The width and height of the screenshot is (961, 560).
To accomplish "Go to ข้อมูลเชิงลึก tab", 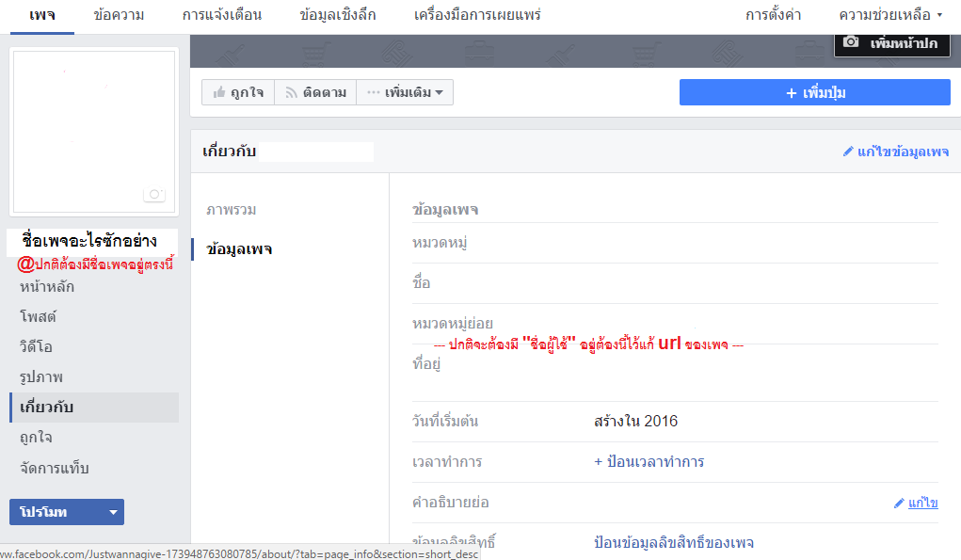I will (338, 15).
